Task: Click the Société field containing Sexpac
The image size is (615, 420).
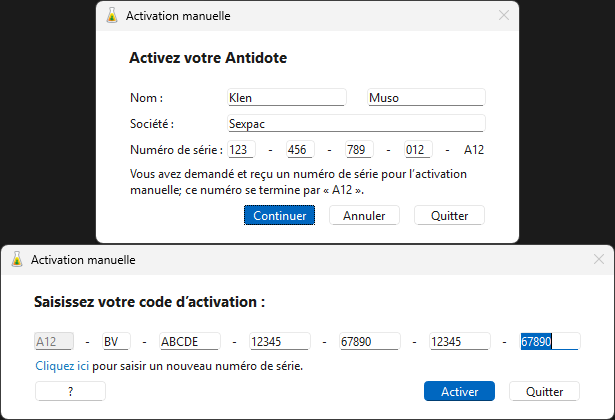Action: click(x=356, y=124)
